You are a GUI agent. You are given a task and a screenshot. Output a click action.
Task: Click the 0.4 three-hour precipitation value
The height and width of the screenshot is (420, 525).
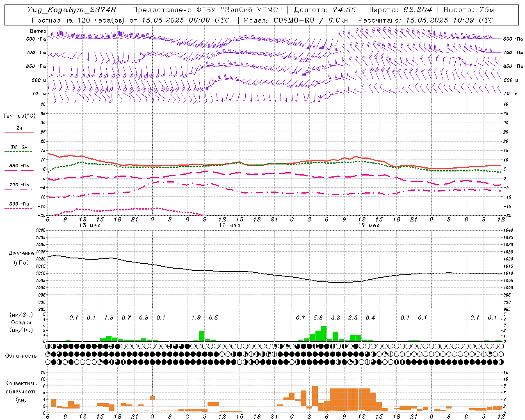tap(370, 317)
